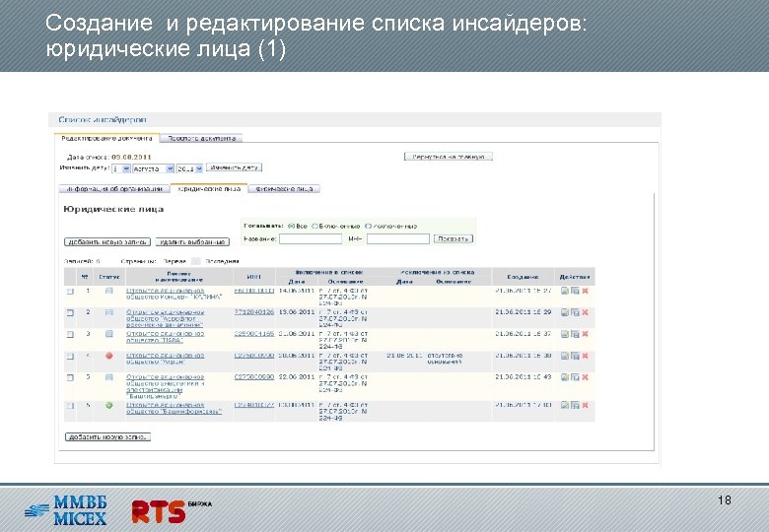
Task: Click the status icon in row 5
Action: pos(108,377)
